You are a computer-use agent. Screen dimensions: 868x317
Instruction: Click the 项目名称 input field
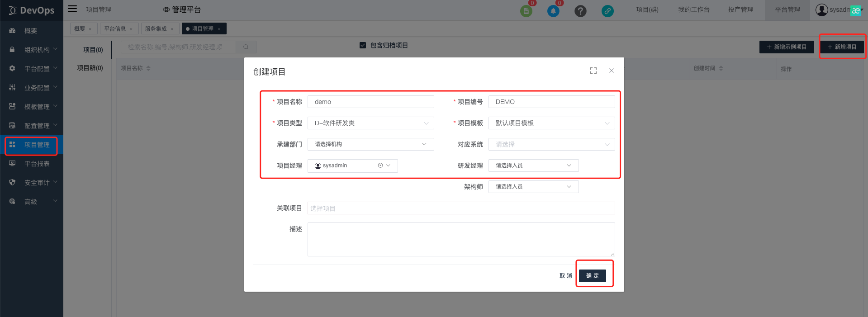coord(370,102)
